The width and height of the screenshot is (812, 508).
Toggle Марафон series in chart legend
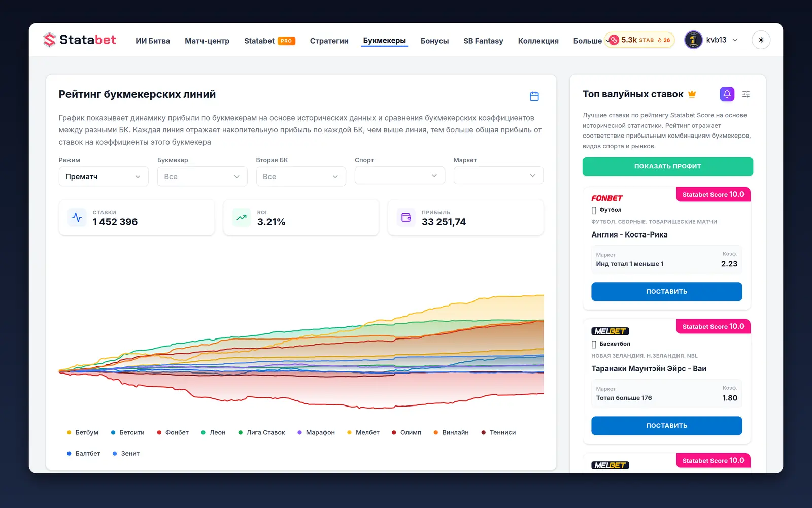[x=316, y=432]
